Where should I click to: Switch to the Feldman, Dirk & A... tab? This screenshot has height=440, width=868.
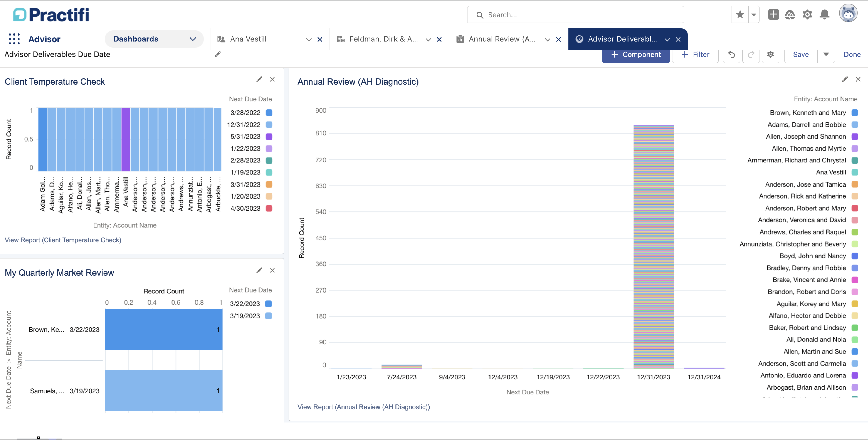pos(383,39)
